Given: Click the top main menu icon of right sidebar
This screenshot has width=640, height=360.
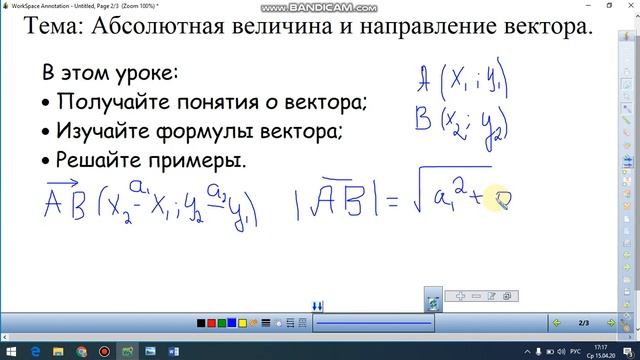Looking at the screenshot, I should click(x=627, y=35).
